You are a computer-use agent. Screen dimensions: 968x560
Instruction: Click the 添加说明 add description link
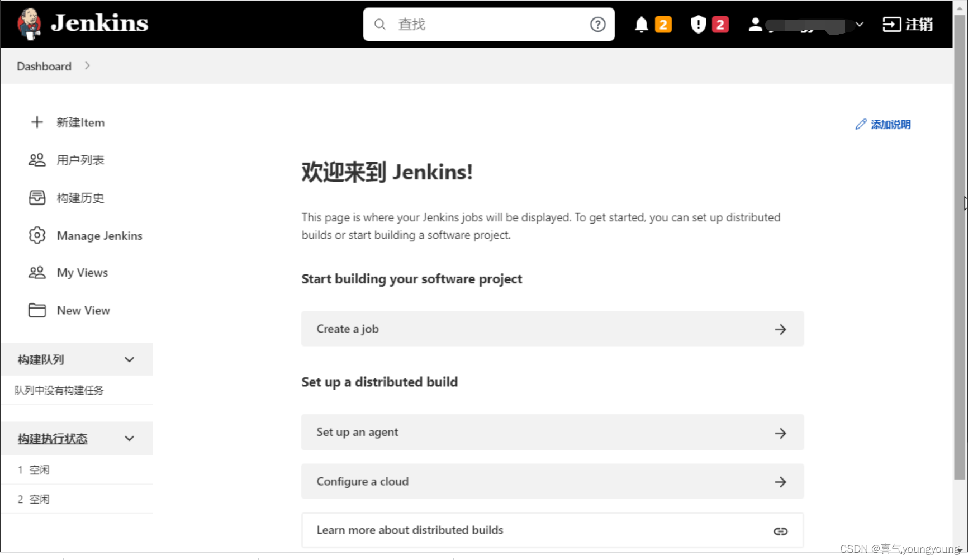[890, 124]
